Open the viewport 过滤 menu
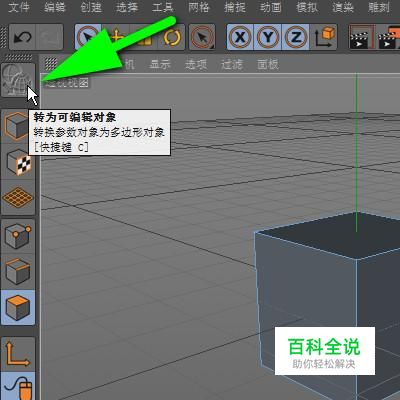 tap(232, 64)
